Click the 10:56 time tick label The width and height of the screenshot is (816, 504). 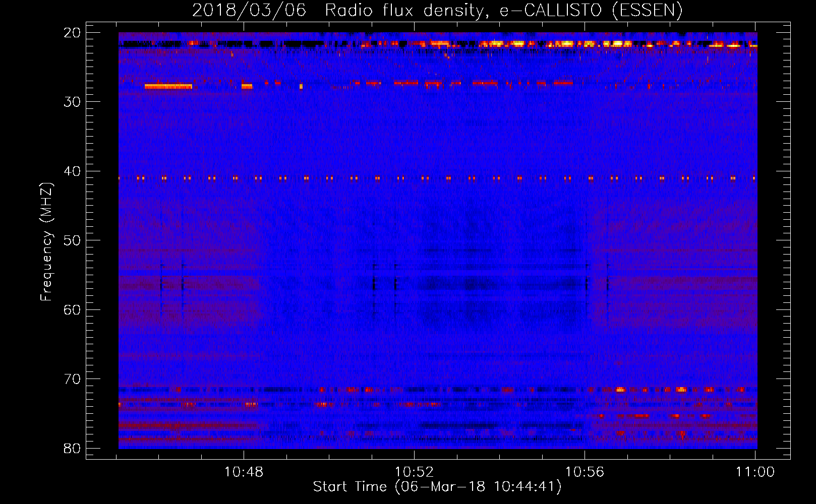(x=585, y=472)
